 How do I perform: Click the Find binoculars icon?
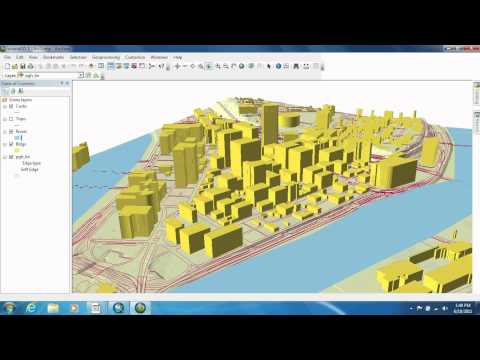click(296, 66)
